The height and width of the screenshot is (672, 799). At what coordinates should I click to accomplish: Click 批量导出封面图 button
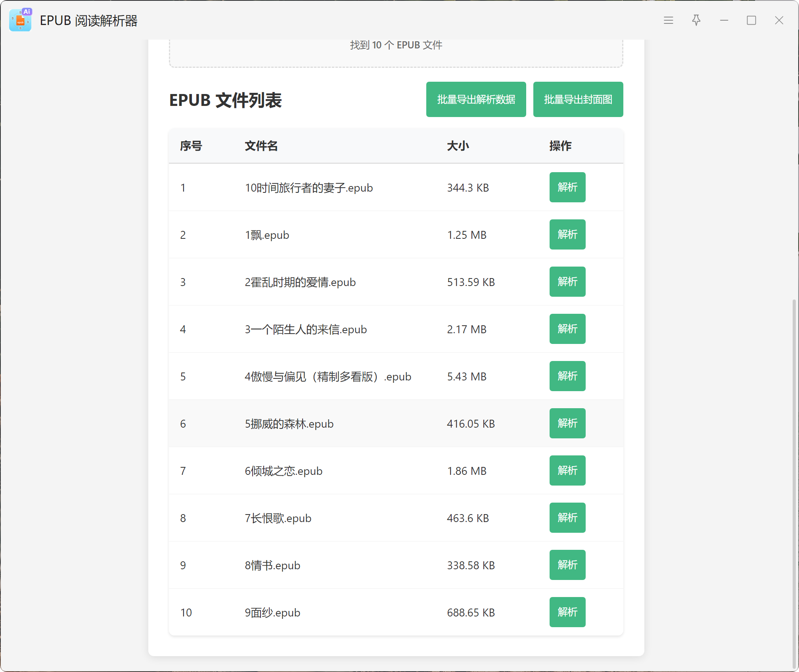tap(578, 99)
